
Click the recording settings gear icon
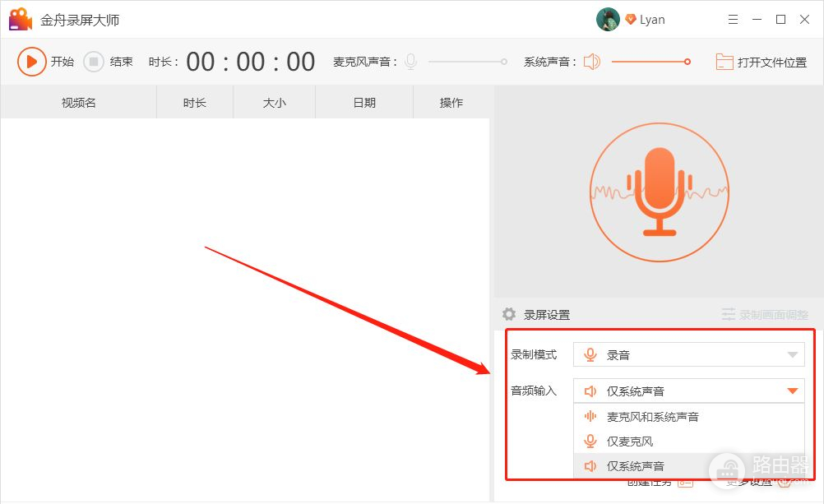509,314
